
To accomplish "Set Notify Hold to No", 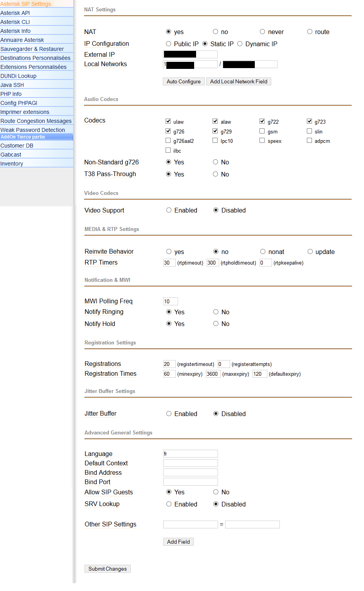I will pyautogui.click(x=216, y=324).
